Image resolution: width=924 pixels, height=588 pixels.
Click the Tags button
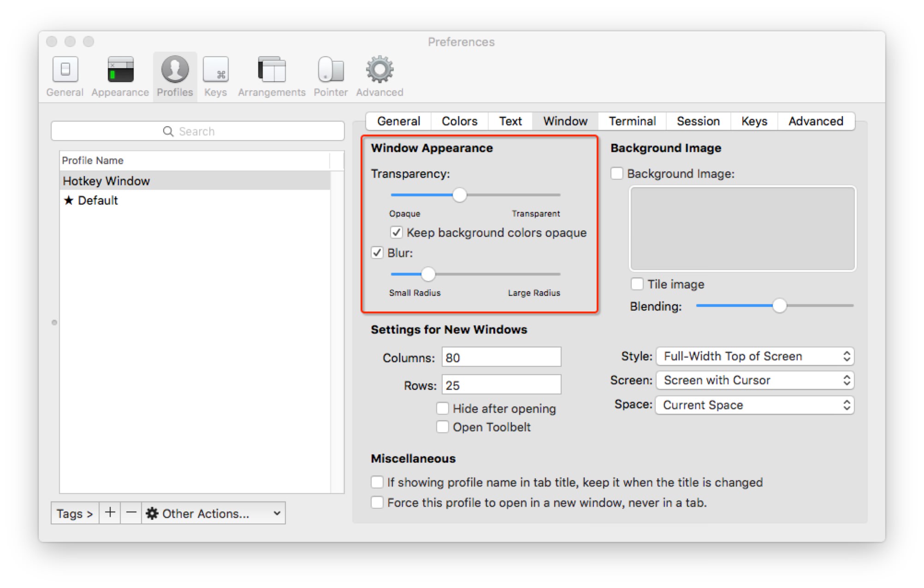tap(75, 513)
